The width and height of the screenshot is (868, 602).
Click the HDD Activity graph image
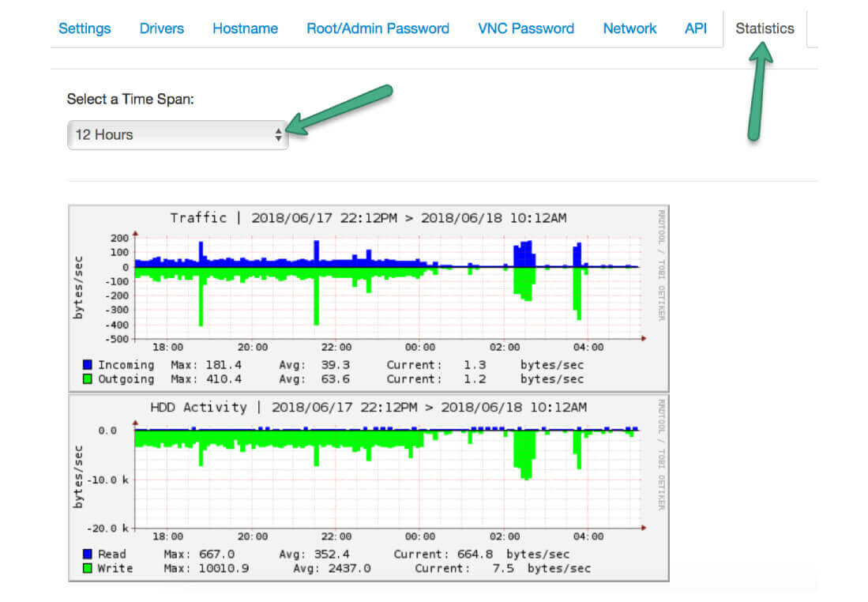click(x=369, y=488)
